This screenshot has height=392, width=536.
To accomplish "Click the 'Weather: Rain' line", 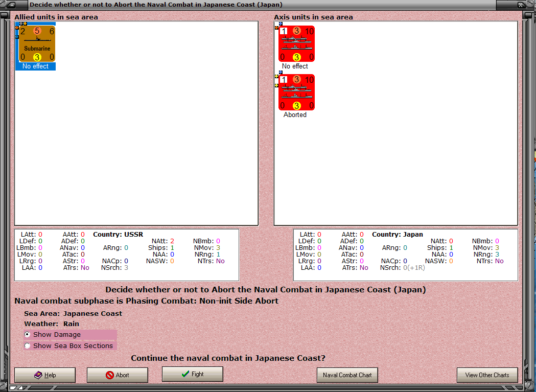I will pyautogui.click(x=52, y=324).
